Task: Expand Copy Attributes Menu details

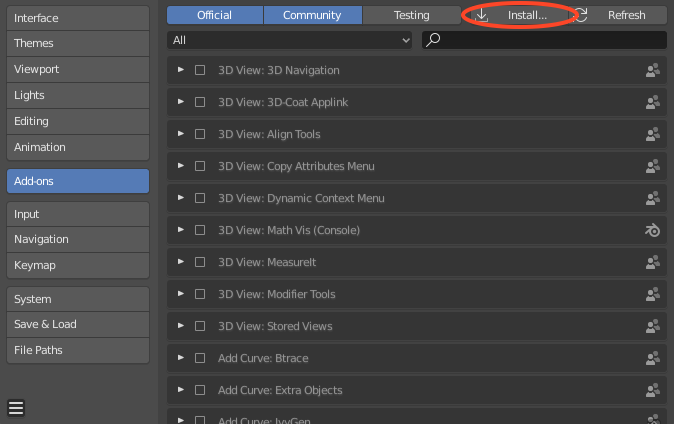Action: click(181, 166)
